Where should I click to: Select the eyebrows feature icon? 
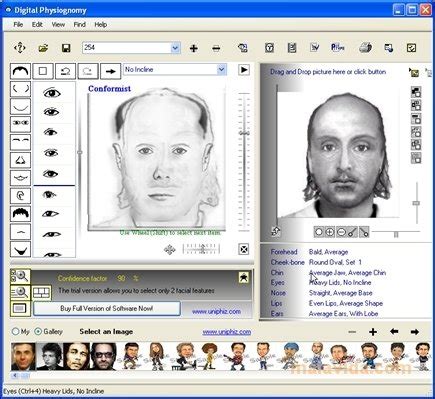coord(21,142)
